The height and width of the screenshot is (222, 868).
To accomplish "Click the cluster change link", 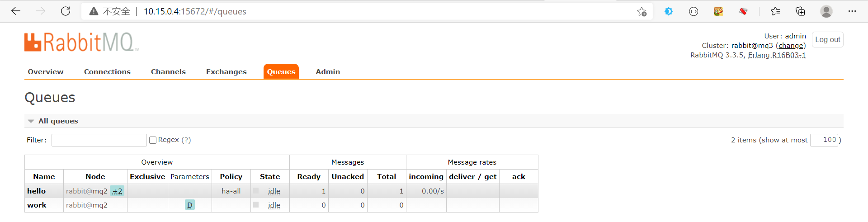I will point(791,46).
